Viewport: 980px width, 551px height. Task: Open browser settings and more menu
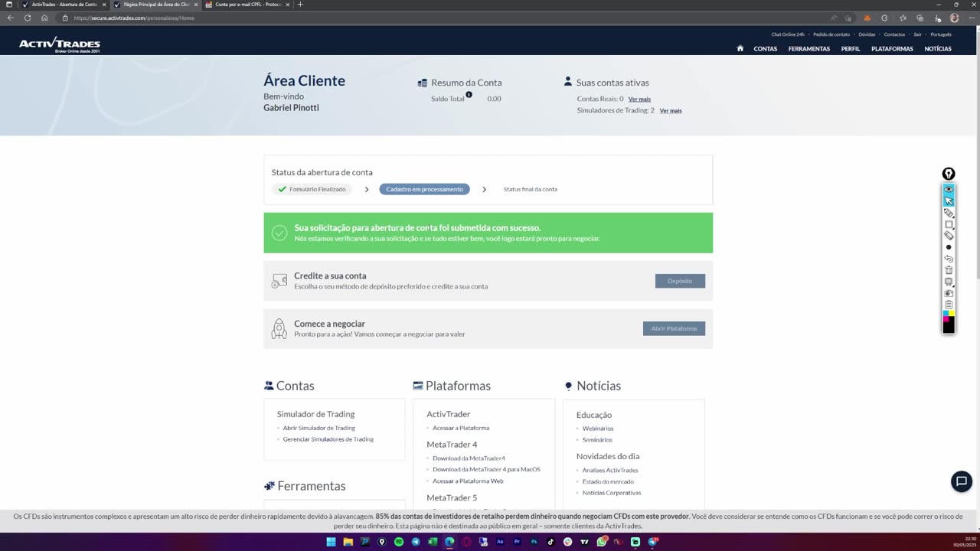point(971,18)
